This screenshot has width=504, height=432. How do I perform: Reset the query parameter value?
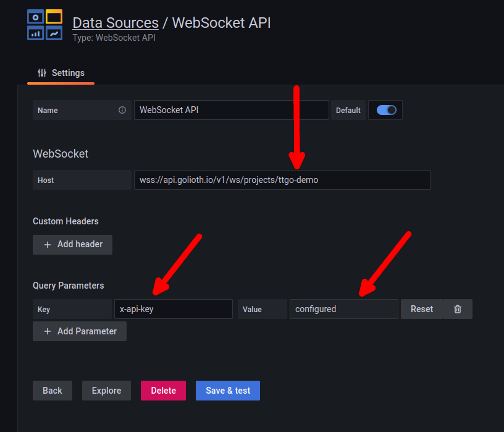coord(422,308)
